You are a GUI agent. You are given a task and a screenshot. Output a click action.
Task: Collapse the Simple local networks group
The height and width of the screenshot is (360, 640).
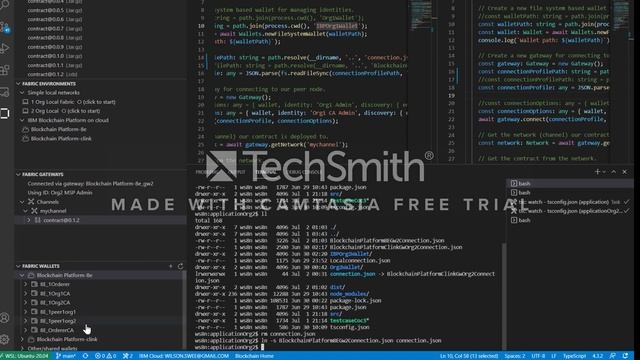[22, 93]
